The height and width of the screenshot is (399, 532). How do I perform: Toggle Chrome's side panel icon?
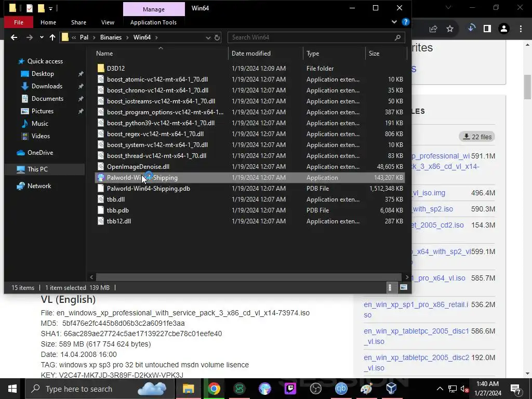487,29
